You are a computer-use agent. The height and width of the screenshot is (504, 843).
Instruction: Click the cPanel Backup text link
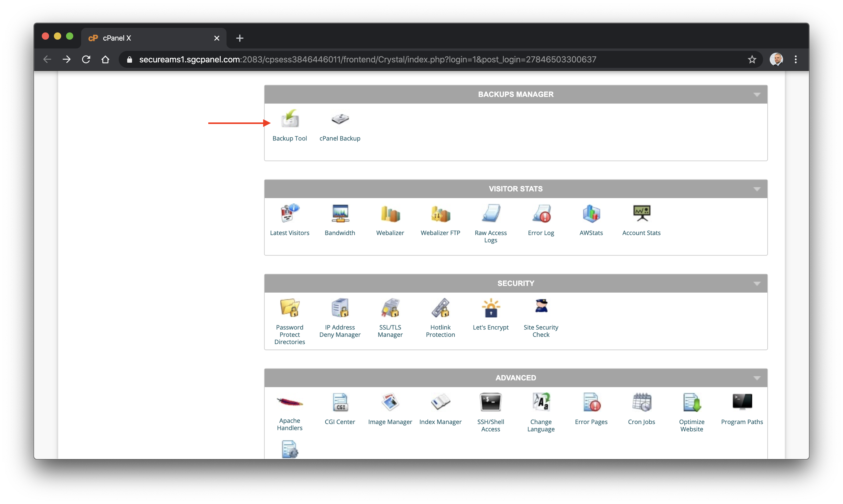pos(340,138)
